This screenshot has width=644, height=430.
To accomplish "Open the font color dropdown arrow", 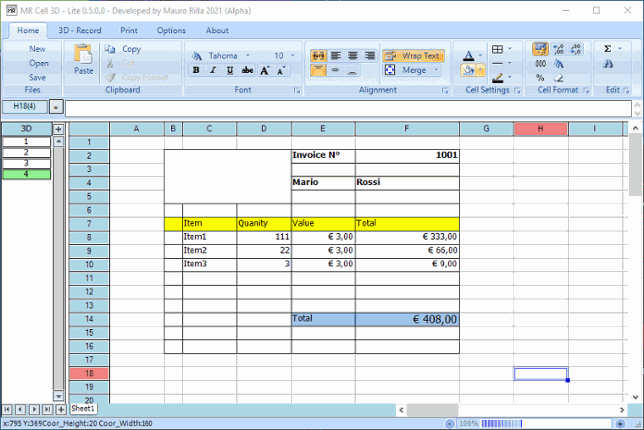I will (x=480, y=55).
